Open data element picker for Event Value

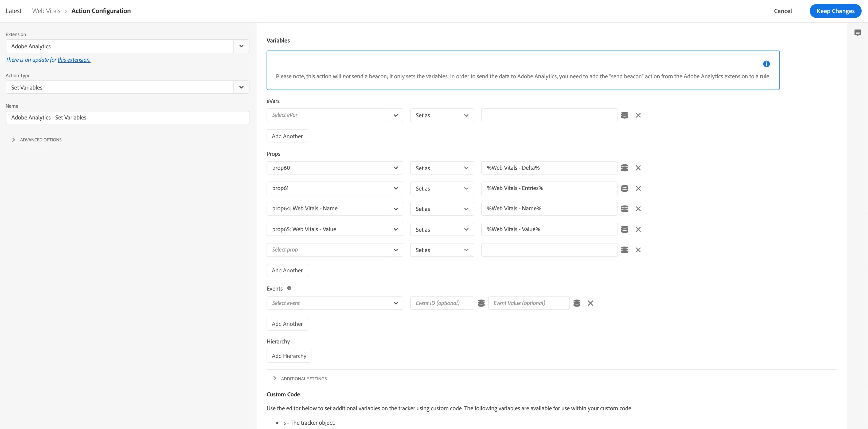577,303
